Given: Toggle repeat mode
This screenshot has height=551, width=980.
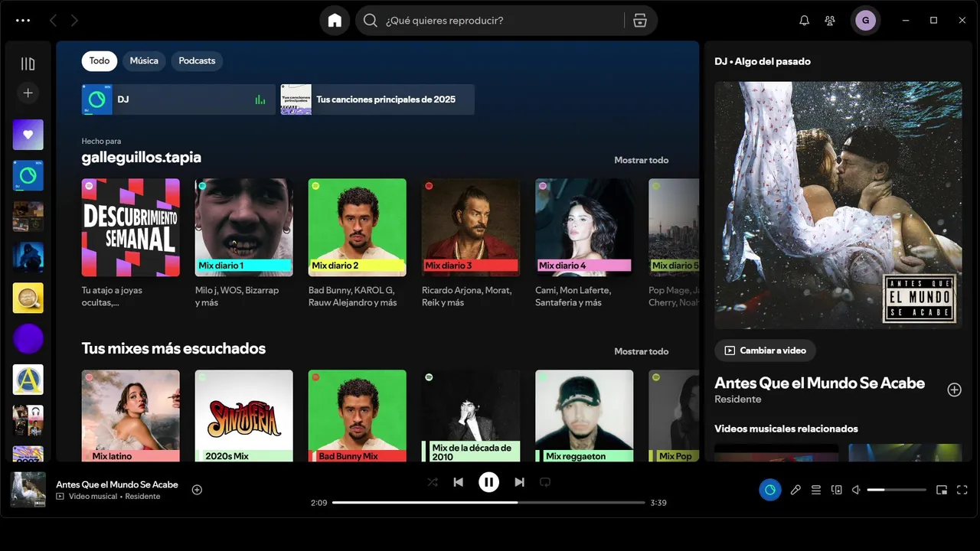Looking at the screenshot, I should (x=545, y=482).
